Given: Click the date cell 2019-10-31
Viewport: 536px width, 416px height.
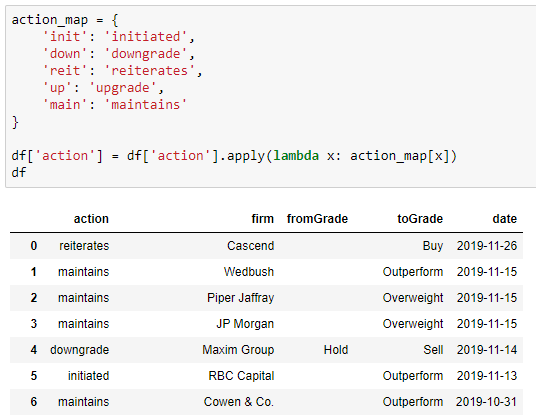Looking at the screenshot, I should (x=486, y=402).
